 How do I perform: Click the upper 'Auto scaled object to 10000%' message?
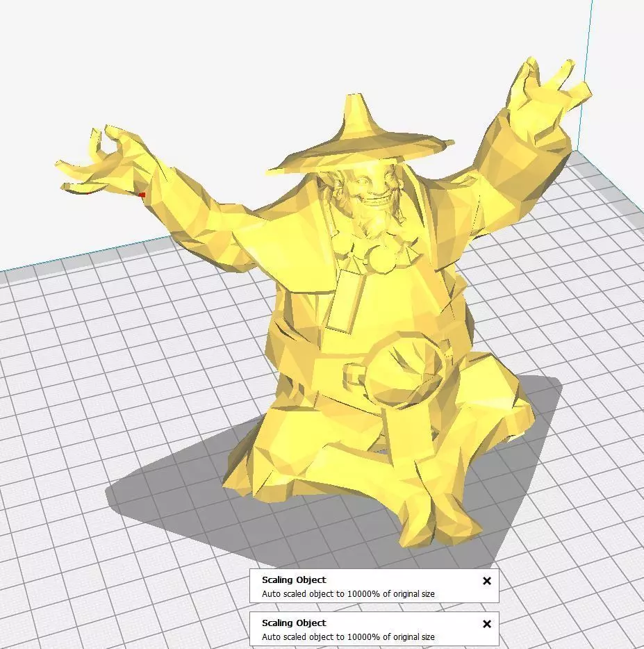coord(348,594)
